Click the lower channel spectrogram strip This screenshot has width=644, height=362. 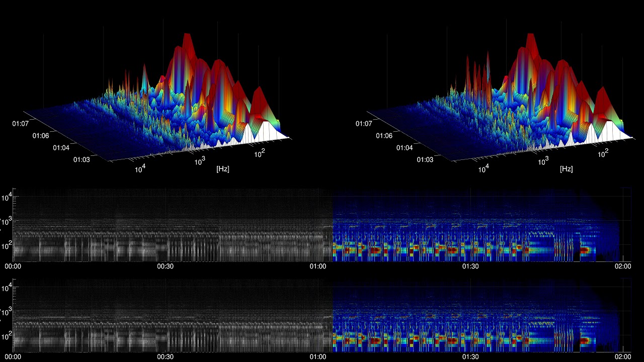pyautogui.click(x=322, y=315)
